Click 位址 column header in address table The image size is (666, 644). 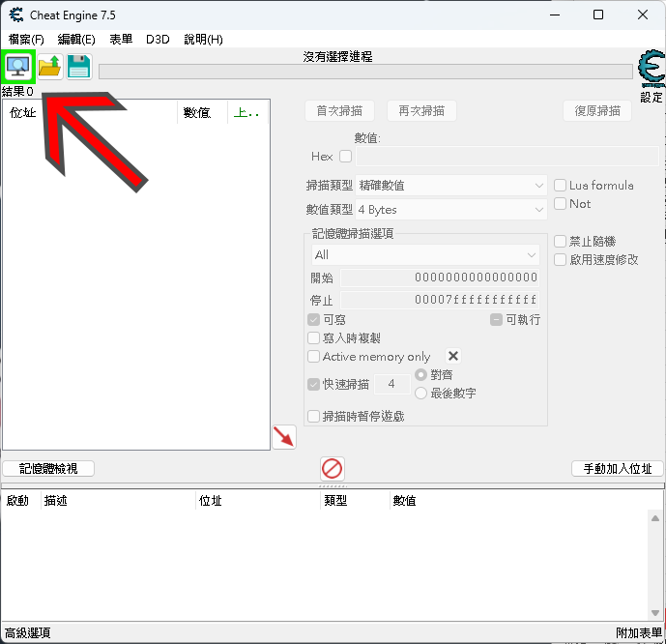tap(211, 501)
